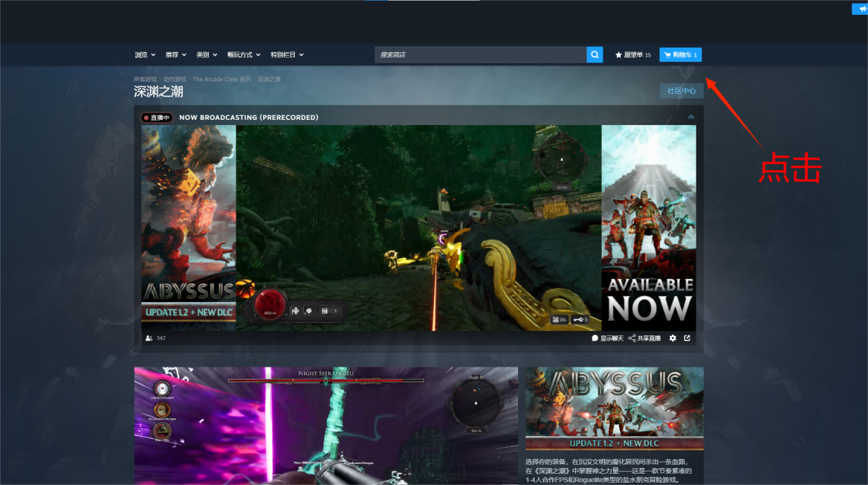This screenshot has width=868, height=485.
Task: Follow The Arcade Crew 系列 breadcrumb link
Action: [x=222, y=80]
